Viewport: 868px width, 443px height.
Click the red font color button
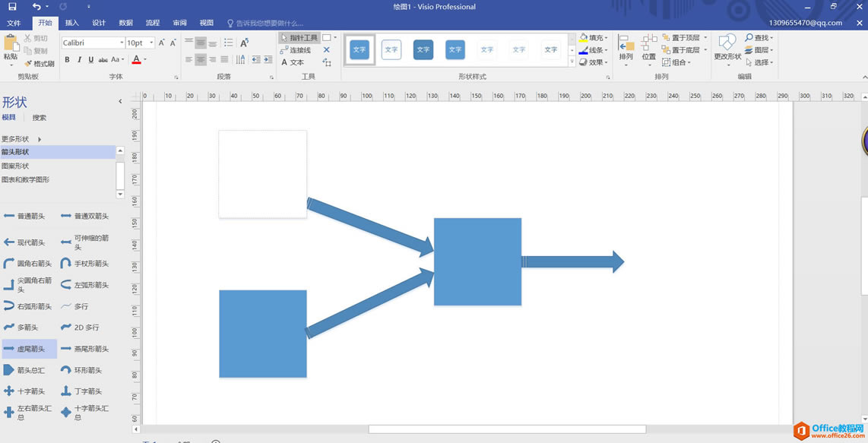(x=137, y=60)
